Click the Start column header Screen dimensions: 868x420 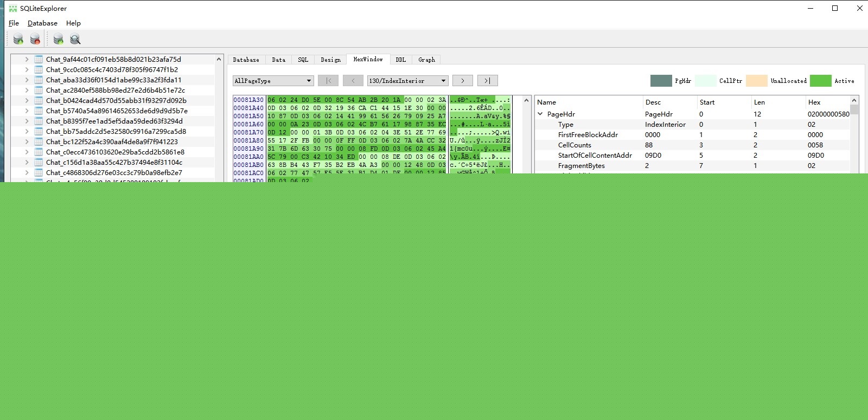point(724,102)
